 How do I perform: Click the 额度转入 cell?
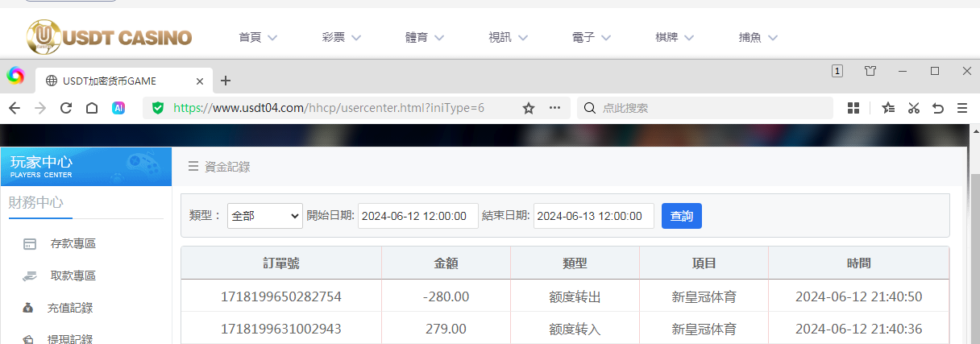click(575, 329)
